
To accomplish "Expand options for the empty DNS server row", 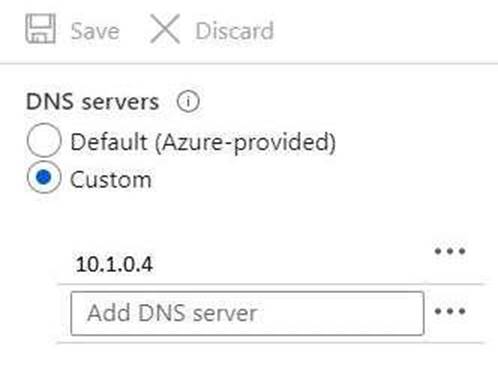I will pyautogui.click(x=450, y=311).
